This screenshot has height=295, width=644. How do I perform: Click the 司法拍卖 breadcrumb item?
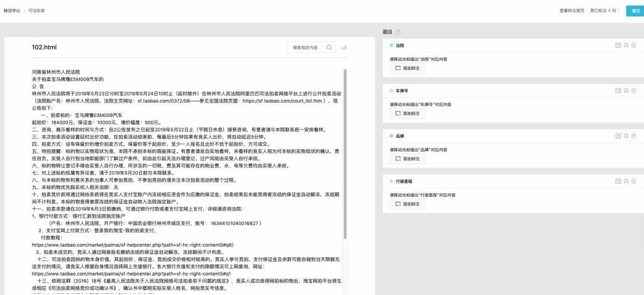(36, 11)
